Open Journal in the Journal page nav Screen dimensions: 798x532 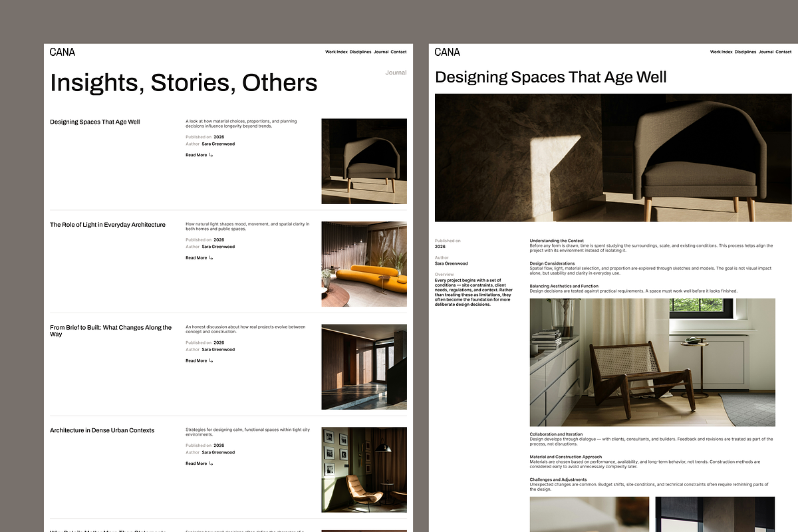[381, 52]
